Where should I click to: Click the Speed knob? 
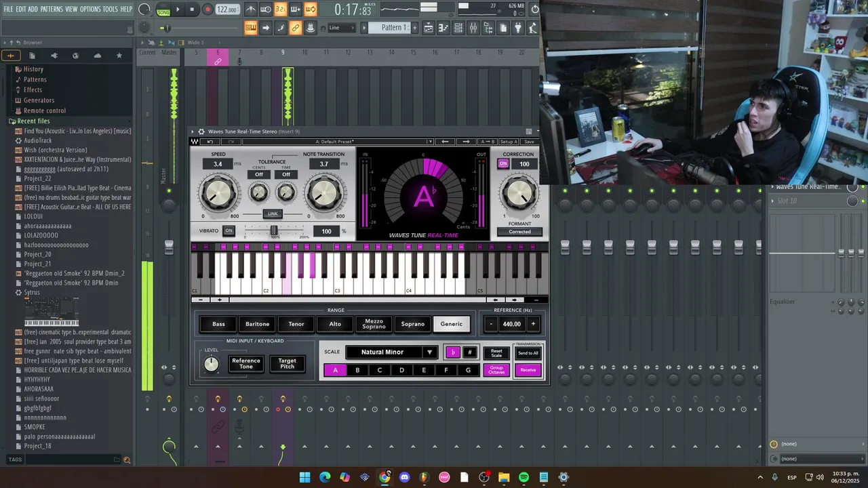tap(218, 194)
